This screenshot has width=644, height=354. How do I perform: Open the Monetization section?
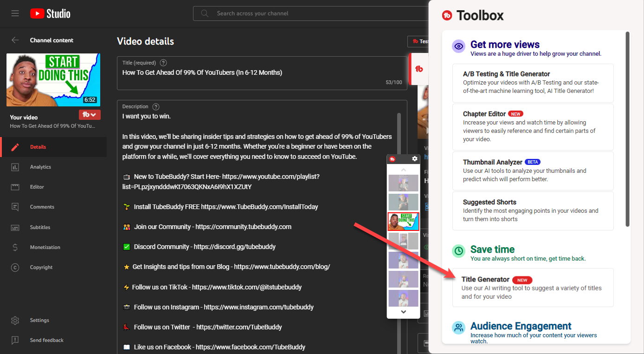pyautogui.click(x=45, y=247)
